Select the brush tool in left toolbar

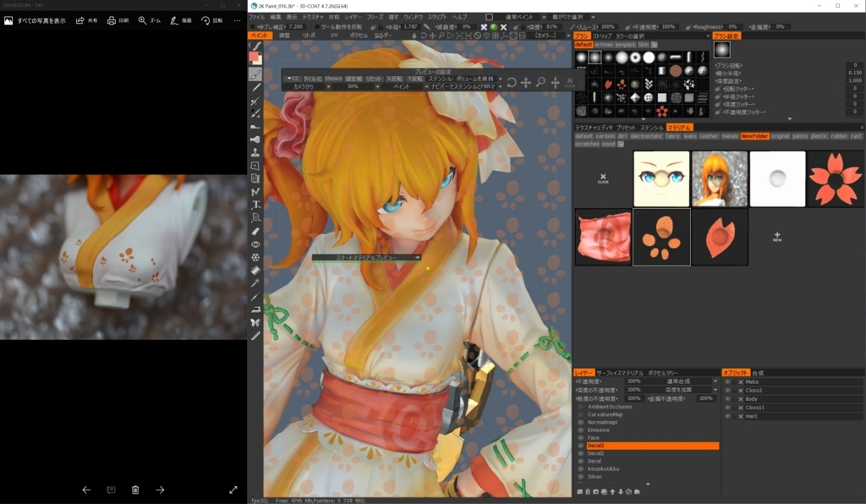tap(255, 74)
